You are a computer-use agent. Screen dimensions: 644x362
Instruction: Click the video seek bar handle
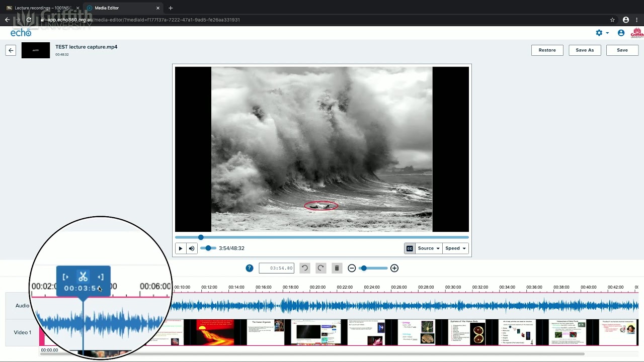(201, 237)
